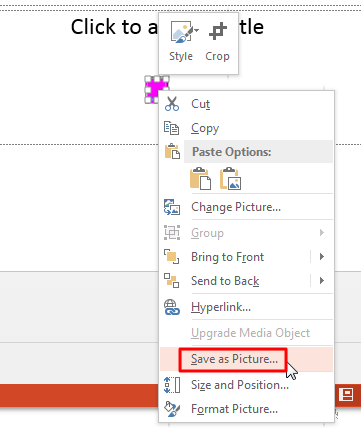Viewport: 361px width, 429px height.
Task: Click the Cut scissors icon
Action: [x=172, y=104]
